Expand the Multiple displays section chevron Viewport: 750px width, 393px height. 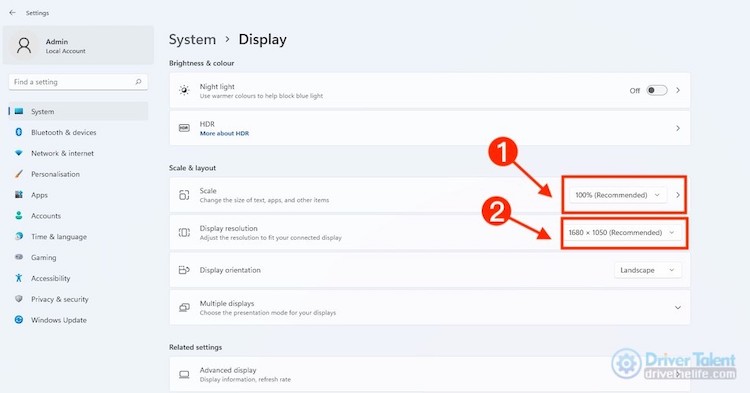pyautogui.click(x=678, y=307)
